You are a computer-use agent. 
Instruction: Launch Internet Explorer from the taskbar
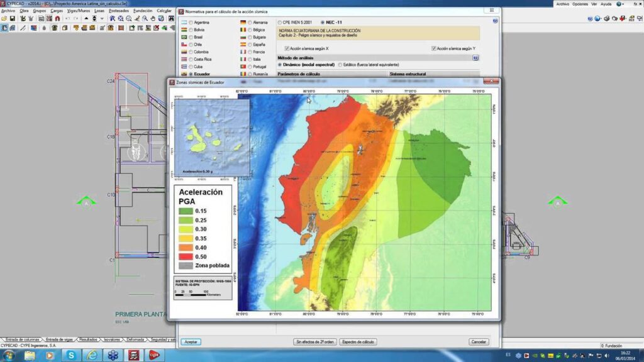92,356
